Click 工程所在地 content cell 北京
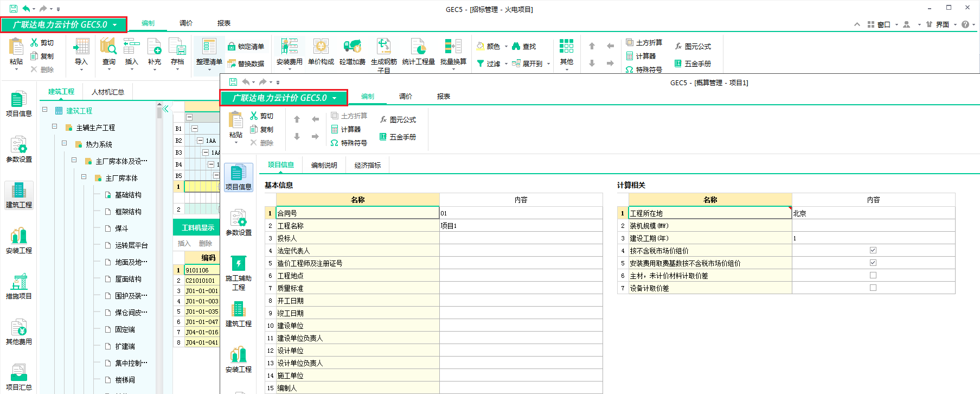The image size is (980, 394). coord(873,213)
